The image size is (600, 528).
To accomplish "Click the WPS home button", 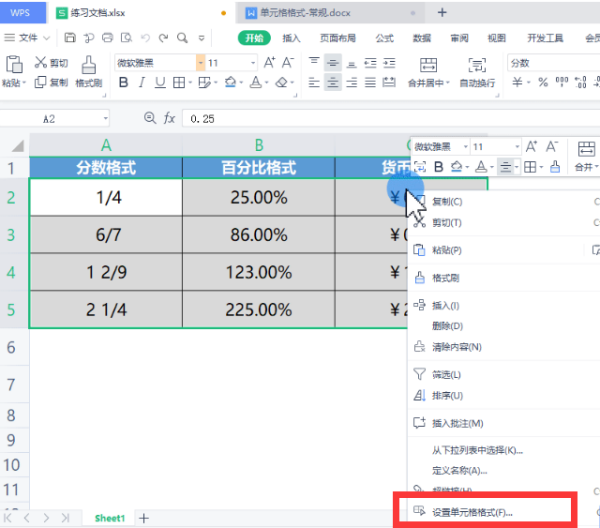I will 23,13.
